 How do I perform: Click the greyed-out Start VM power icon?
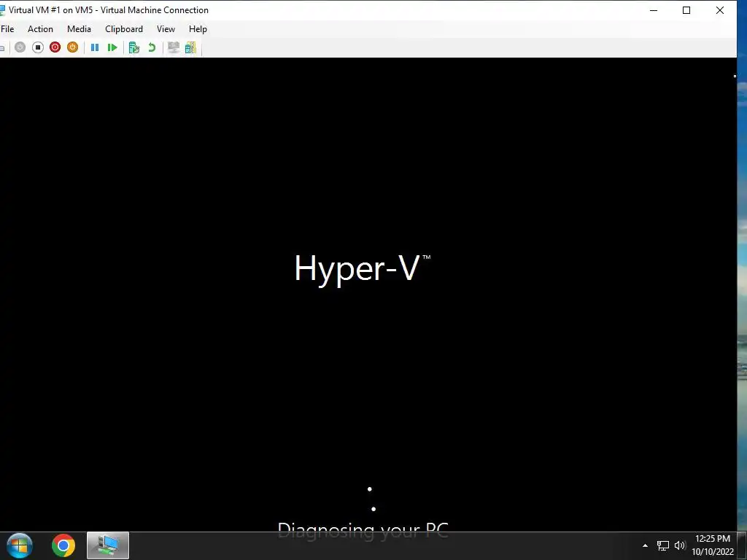point(20,47)
